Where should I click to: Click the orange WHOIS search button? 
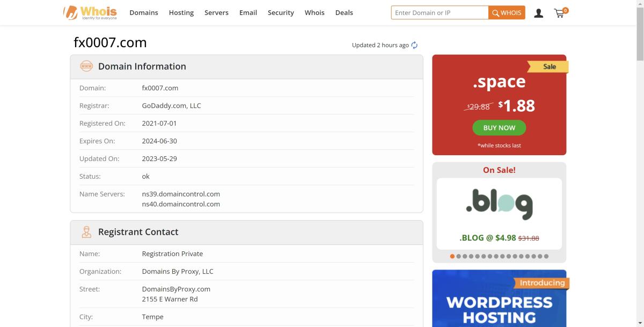(x=507, y=13)
